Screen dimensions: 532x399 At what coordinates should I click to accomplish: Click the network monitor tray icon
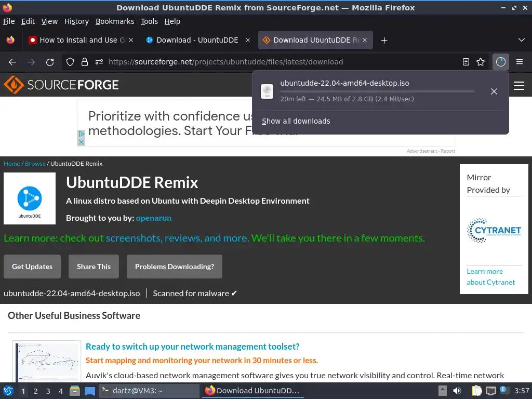pyautogui.click(x=490, y=391)
